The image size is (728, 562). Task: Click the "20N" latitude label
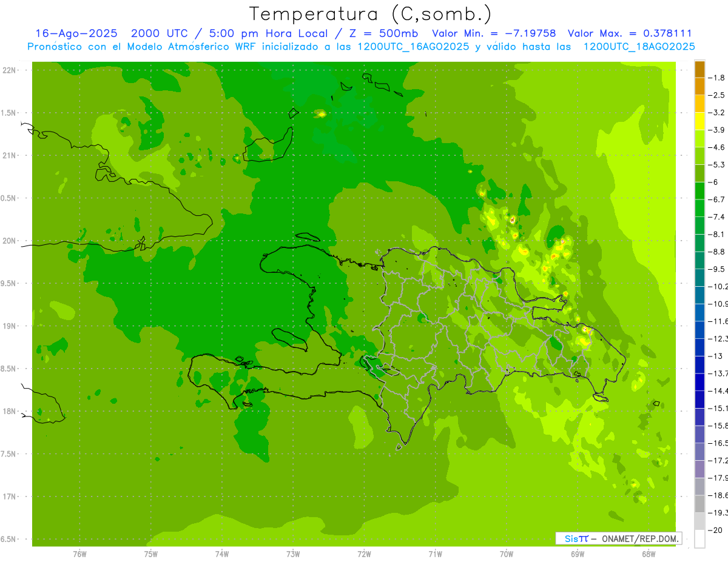point(10,241)
